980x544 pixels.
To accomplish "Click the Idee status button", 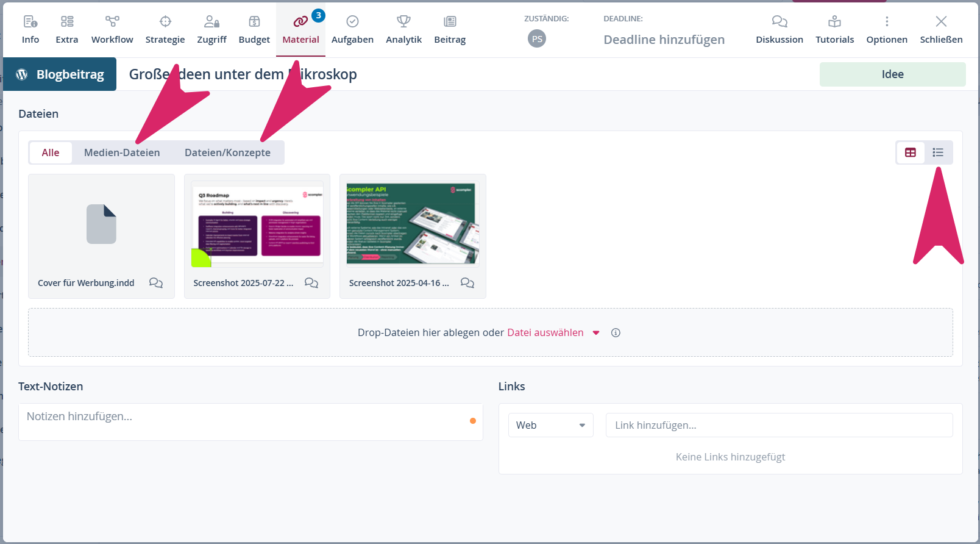I will [x=892, y=74].
